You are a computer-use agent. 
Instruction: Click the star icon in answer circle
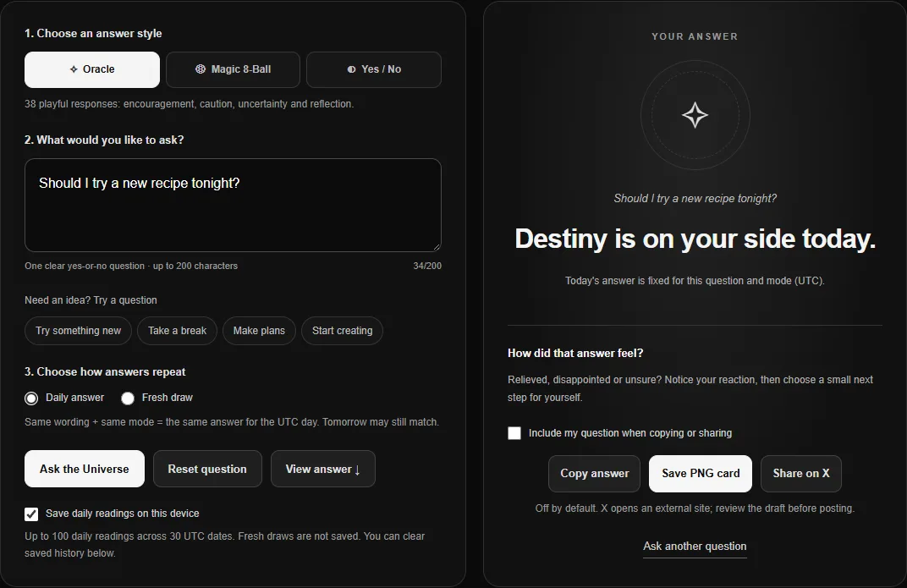tap(695, 115)
